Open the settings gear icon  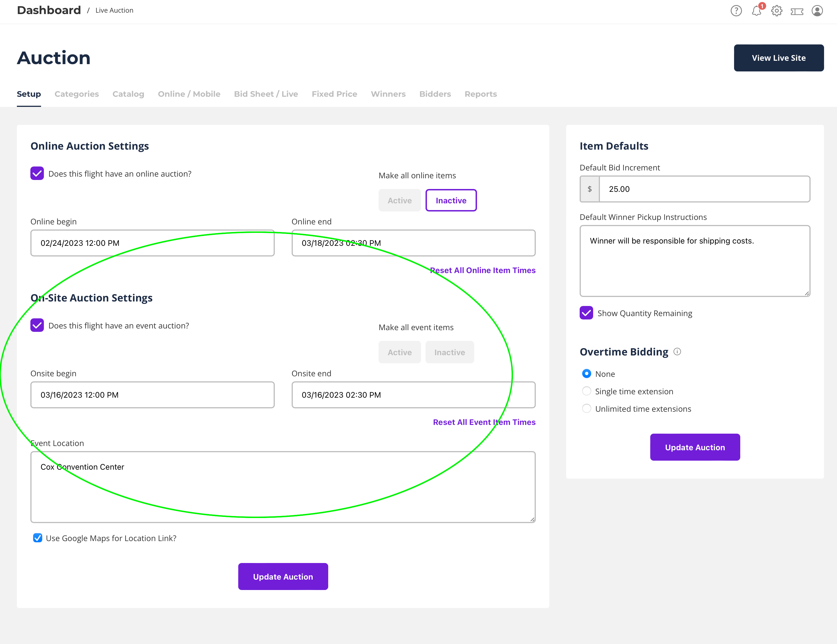(777, 11)
